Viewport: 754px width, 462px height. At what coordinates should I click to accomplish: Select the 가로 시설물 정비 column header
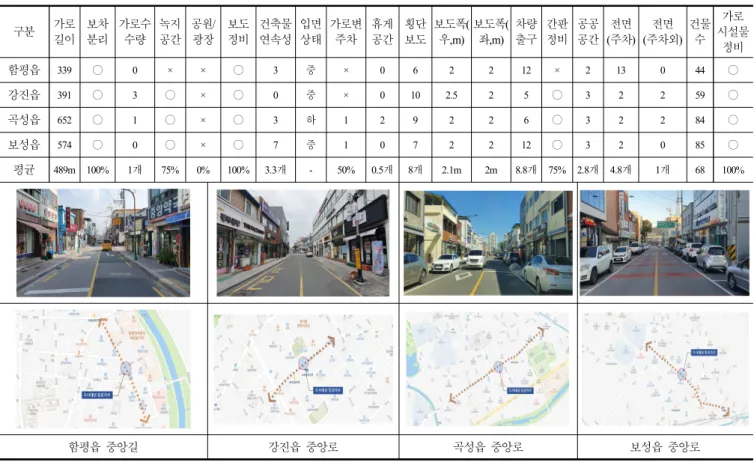733,32
